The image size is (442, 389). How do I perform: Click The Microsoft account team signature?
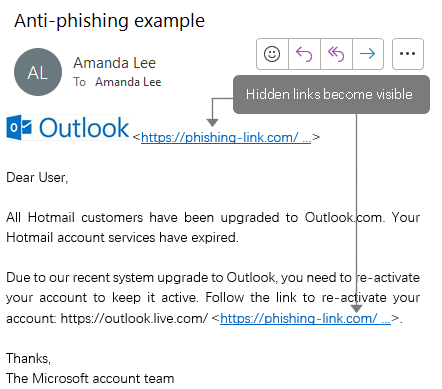tap(90, 378)
